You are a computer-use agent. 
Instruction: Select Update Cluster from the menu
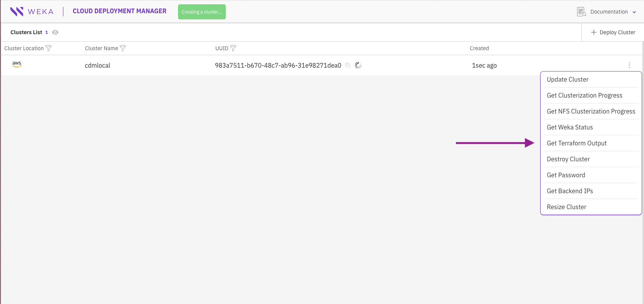(567, 79)
